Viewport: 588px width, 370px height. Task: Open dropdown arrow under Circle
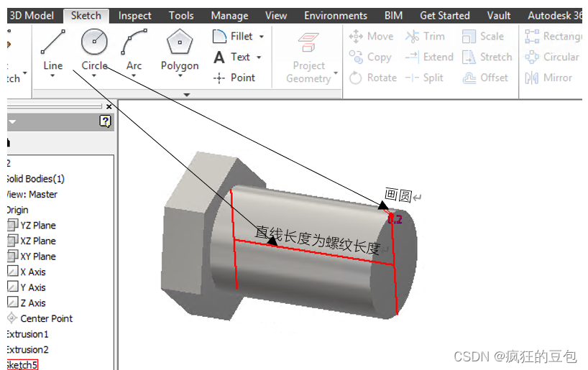pos(94,75)
